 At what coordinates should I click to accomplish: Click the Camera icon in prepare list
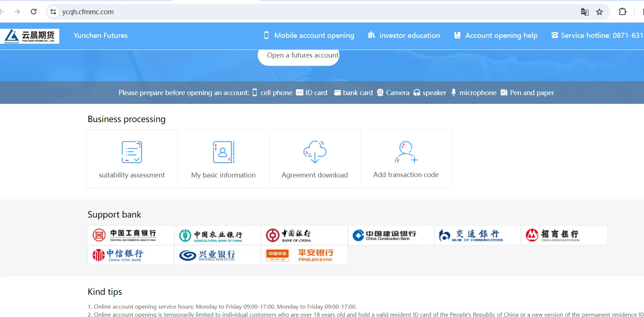(380, 92)
